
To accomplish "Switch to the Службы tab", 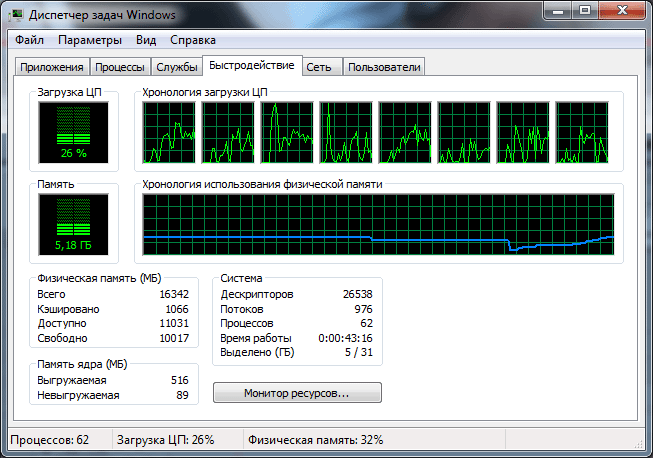I will click(x=177, y=67).
